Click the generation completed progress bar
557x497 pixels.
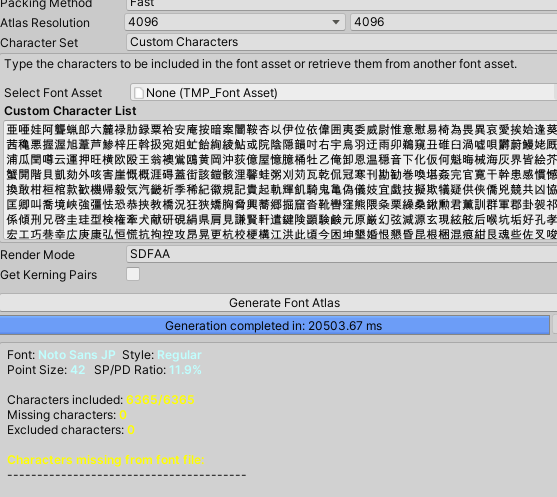275,325
